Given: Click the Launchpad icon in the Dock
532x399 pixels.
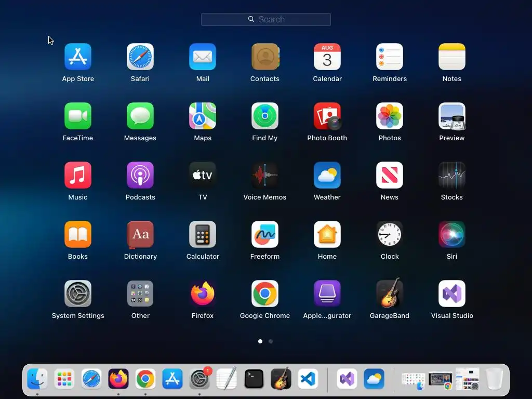Looking at the screenshot, I should [x=64, y=379].
